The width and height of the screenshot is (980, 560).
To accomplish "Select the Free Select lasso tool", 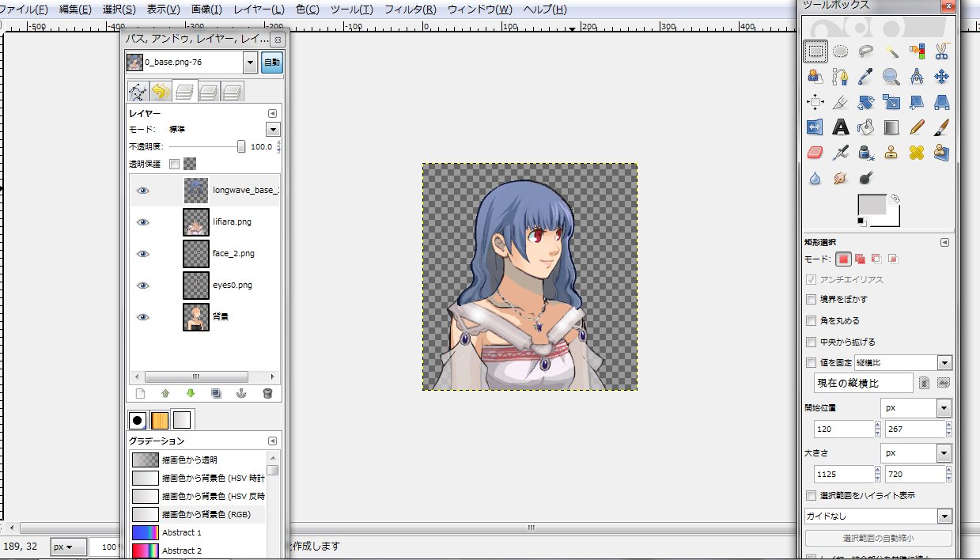I will [x=866, y=51].
